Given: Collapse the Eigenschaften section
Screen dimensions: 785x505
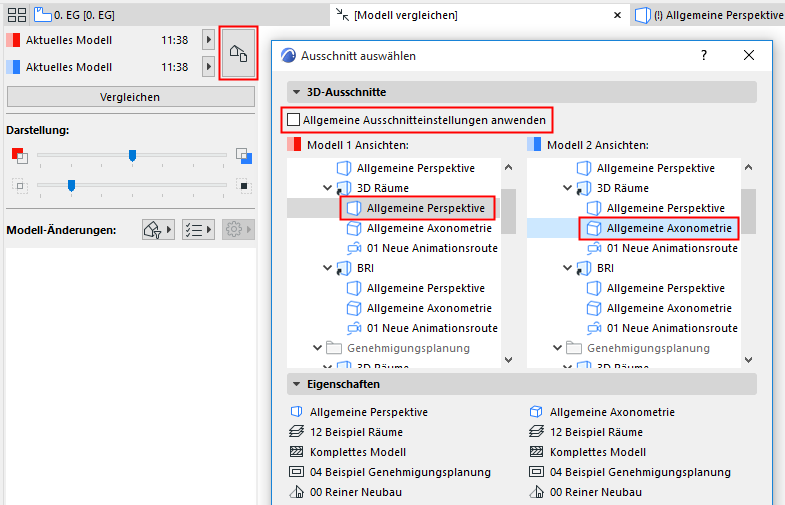Looking at the screenshot, I should pos(296,384).
